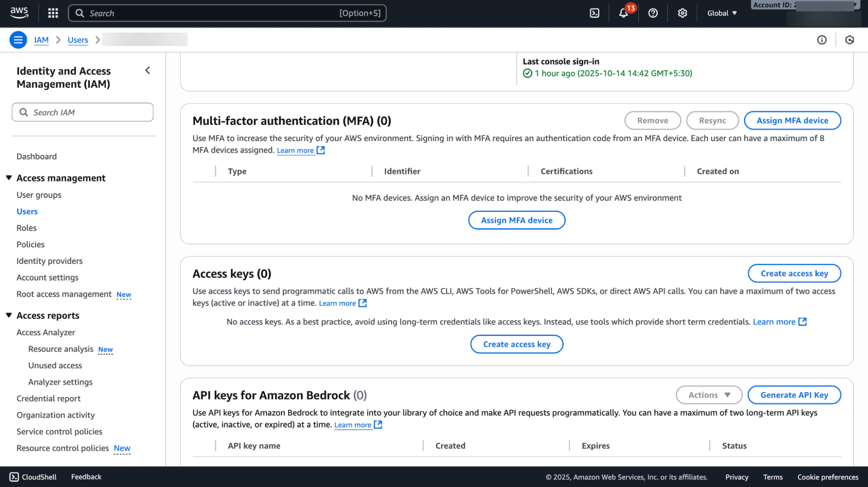Click inside the Search IAM field
The image size is (868, 487).
83,112
